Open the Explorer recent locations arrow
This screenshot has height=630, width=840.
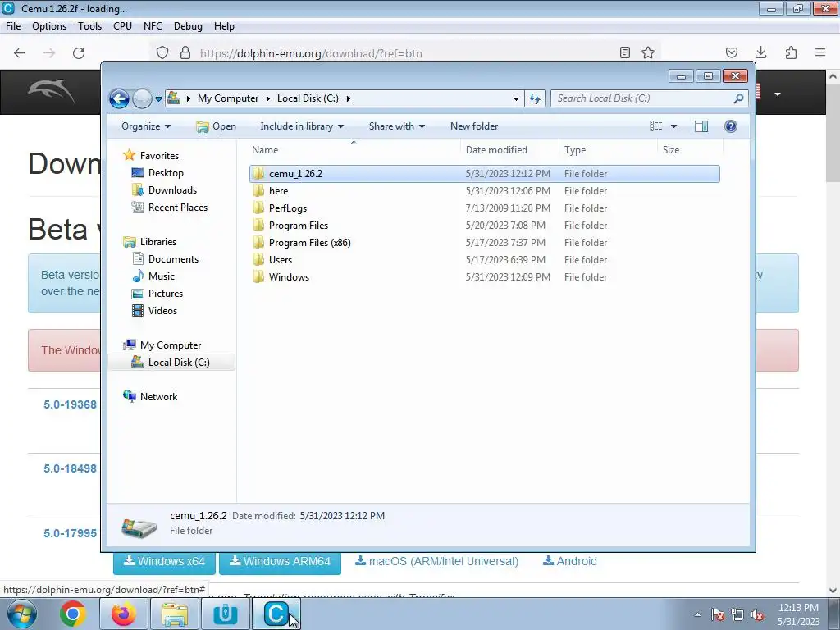coord(158,98)
